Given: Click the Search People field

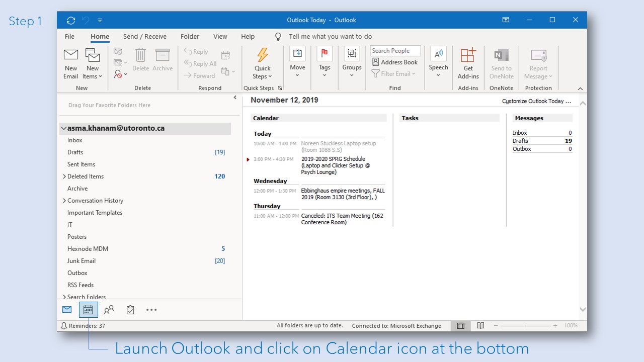Looking at the screenshot, I should point(395,51).
